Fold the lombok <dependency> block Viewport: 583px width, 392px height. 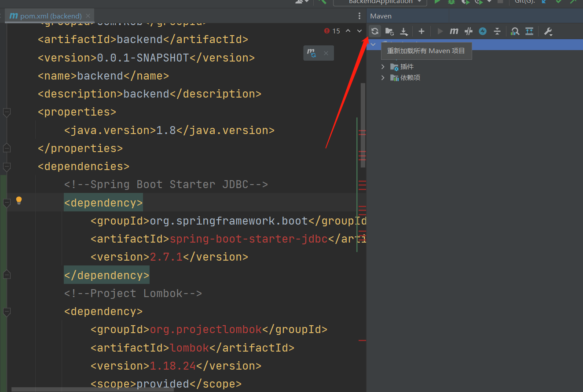click(x=7, y=312)
